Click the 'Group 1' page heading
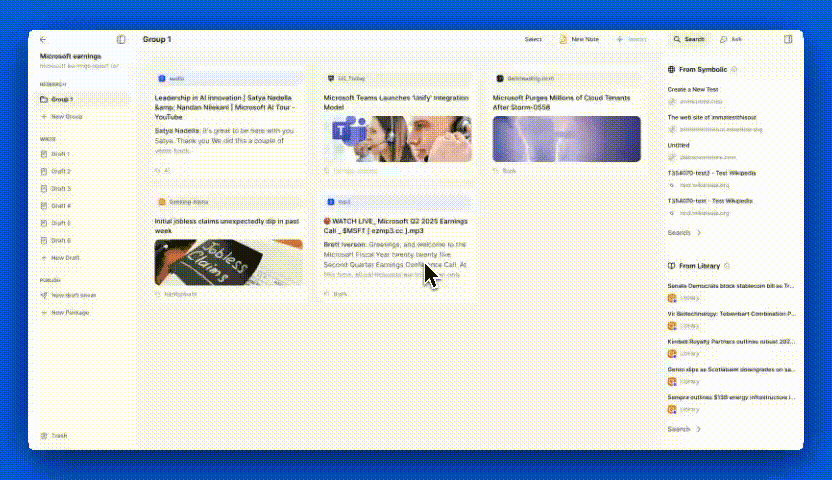 coord(157,39)
